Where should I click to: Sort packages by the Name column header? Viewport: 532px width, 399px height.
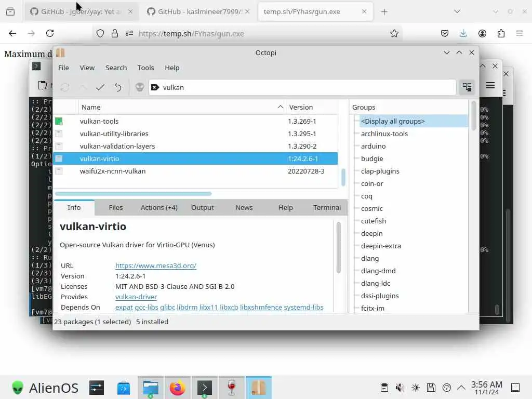182,107
